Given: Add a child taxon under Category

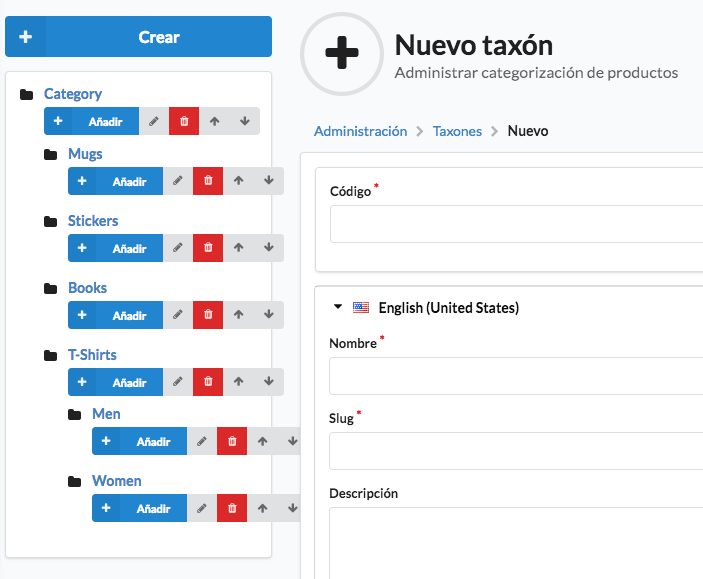Looking at the screenshot, I should pos(91,121).
